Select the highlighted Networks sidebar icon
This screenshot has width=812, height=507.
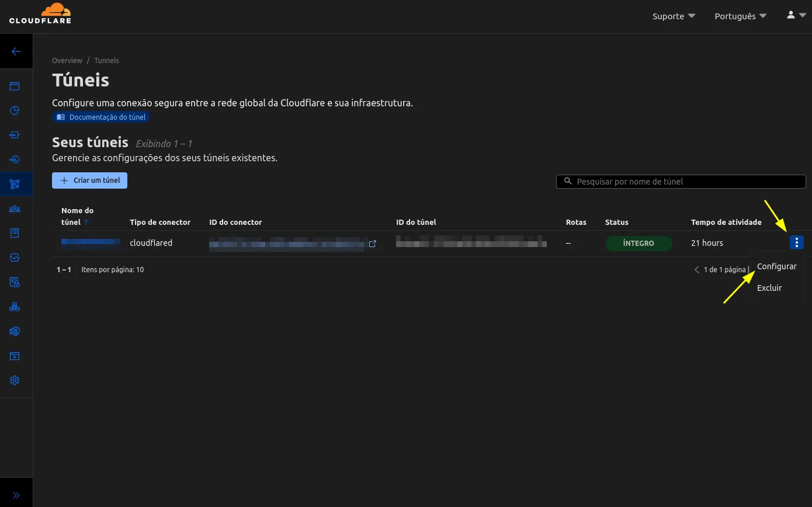(x=15, y=184)
